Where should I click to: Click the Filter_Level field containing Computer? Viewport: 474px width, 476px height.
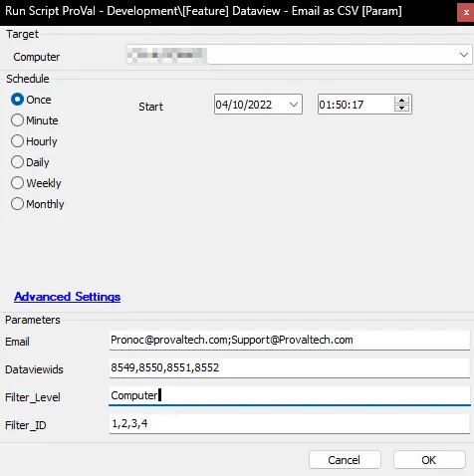tap(290, 395)
